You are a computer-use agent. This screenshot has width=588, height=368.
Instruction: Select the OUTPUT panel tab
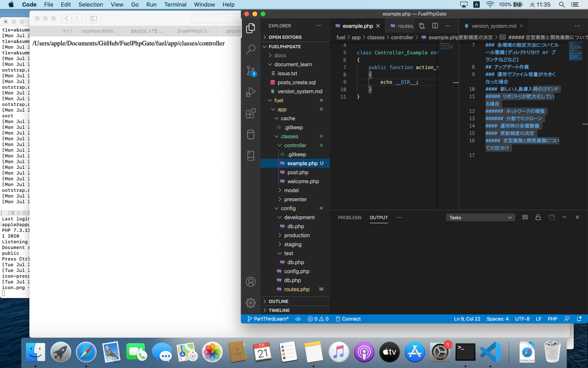(379, 217)
